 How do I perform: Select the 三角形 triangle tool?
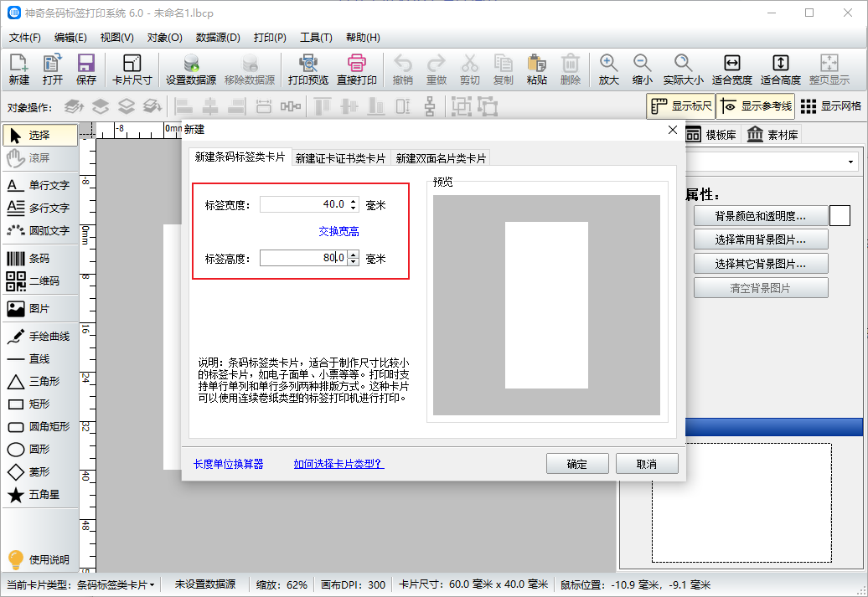40,382
